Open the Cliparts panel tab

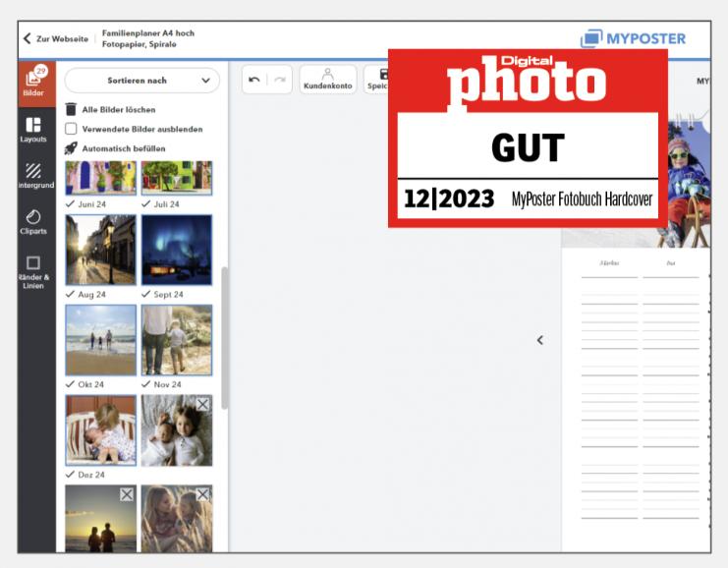coord(33,222)
